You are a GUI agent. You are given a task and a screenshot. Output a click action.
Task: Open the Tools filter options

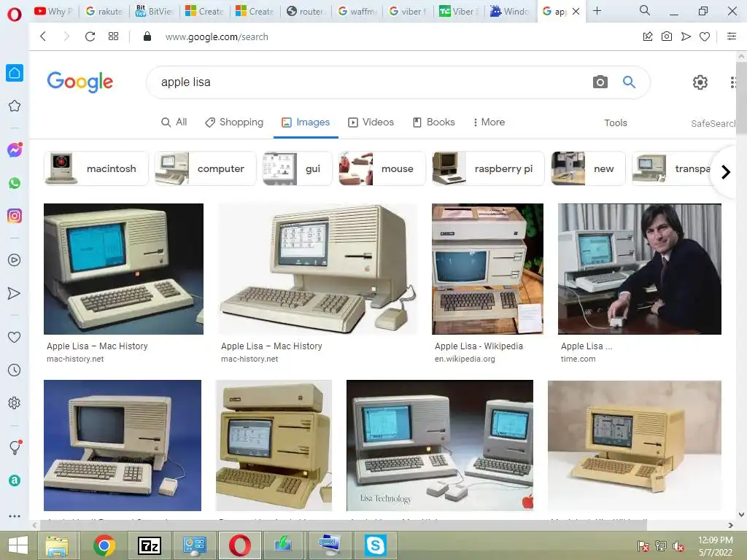click(x=616, y=122)
